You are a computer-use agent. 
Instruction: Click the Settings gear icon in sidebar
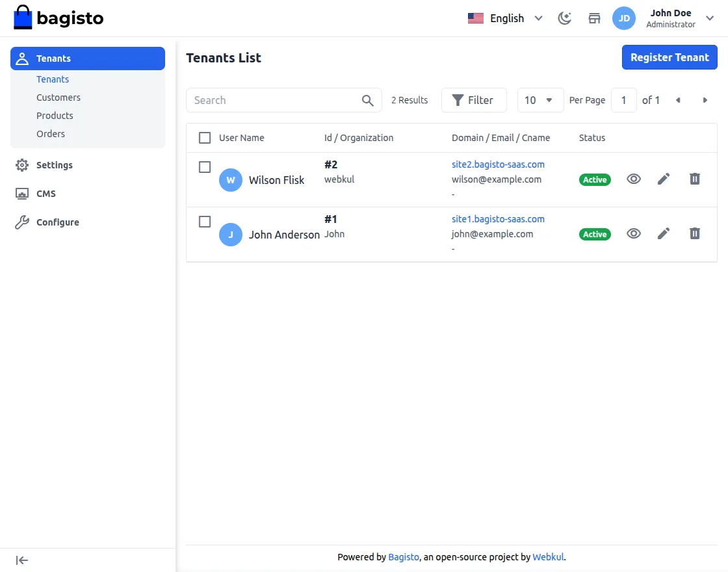22,165
